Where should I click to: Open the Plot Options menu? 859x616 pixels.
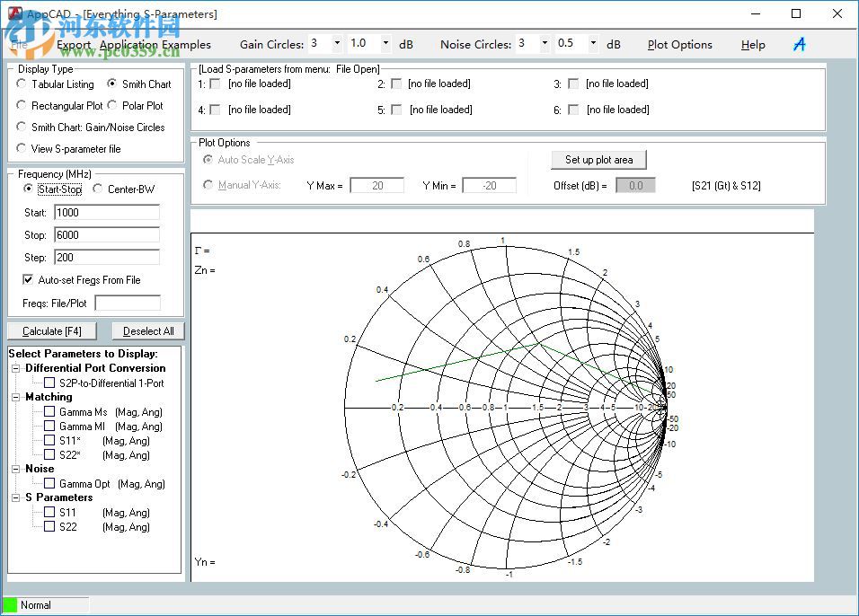(x=679, y=44)
